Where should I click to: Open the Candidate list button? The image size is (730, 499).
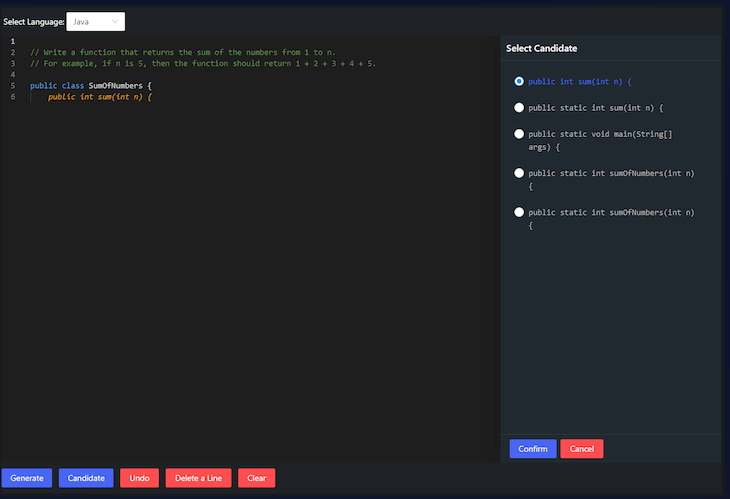tap(86, 478)
